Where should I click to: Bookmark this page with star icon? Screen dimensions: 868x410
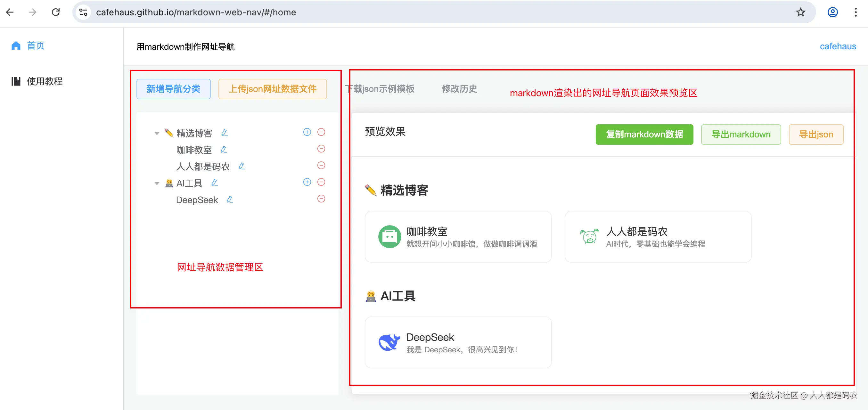(800, 12)
